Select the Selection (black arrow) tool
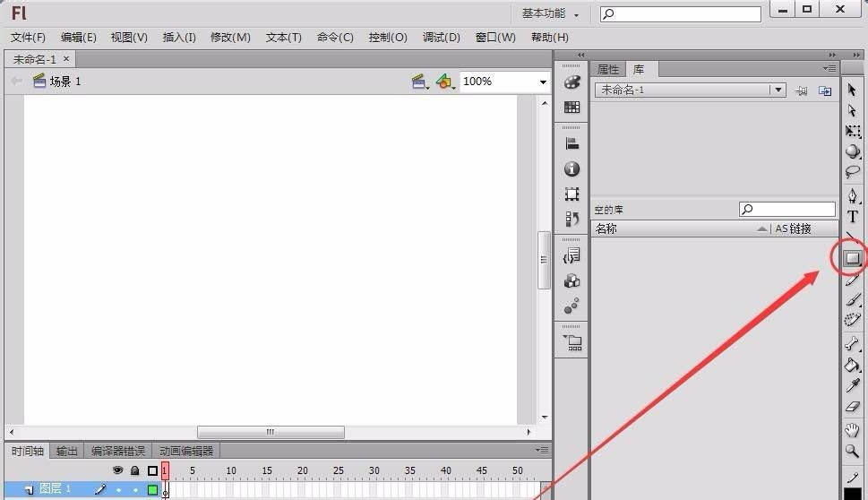 tap(852, 90)
